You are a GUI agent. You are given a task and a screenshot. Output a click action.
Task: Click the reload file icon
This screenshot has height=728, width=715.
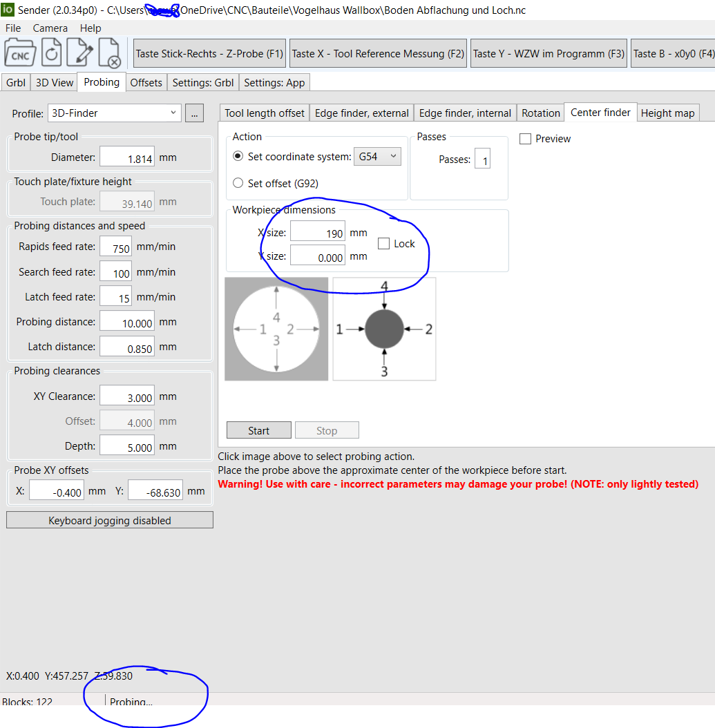click(52, 52)
